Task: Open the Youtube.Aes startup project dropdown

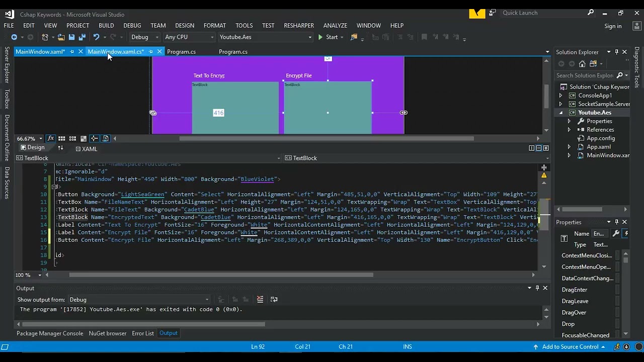Action: [265, 37]
